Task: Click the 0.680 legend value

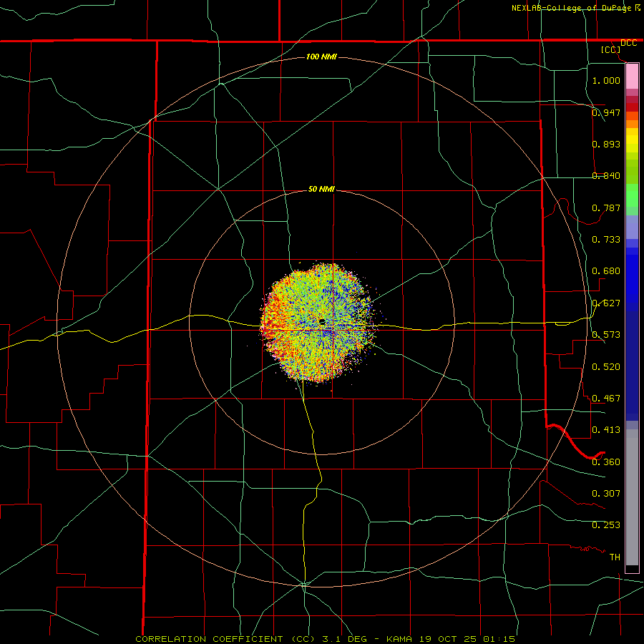Action: [x=606, y=271]
